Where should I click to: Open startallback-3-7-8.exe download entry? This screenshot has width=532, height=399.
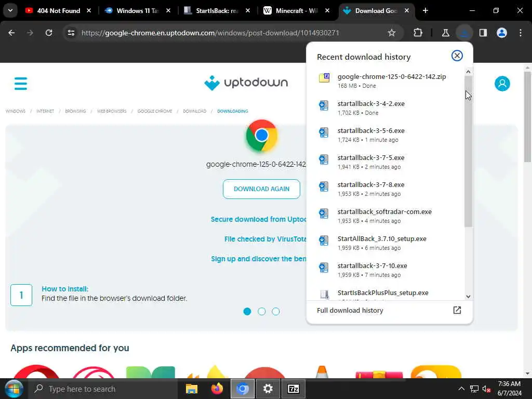pos(385,189)
